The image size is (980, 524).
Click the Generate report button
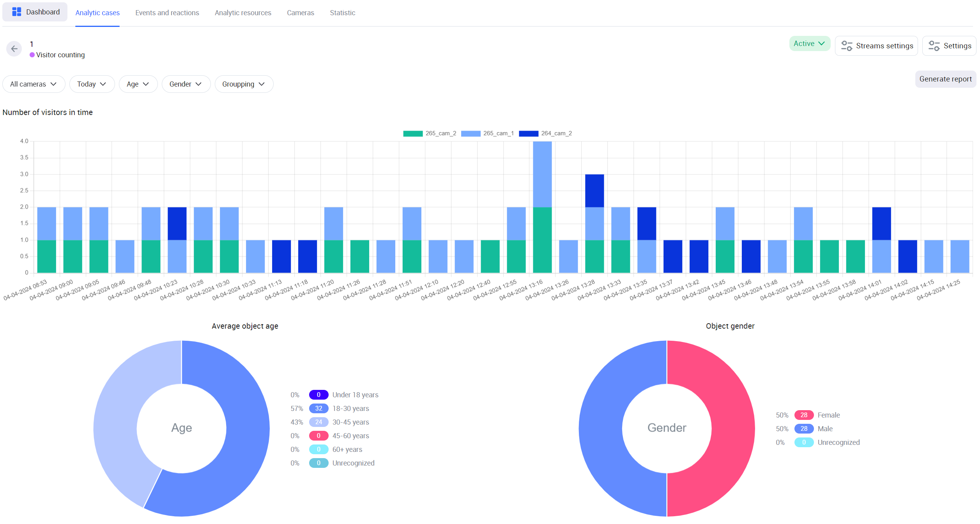click(945, 79)
